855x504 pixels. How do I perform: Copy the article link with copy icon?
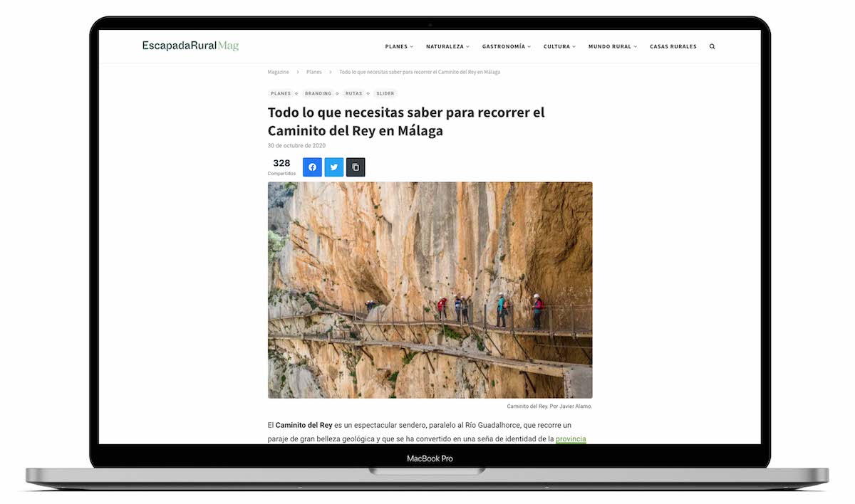click(356, 167)
